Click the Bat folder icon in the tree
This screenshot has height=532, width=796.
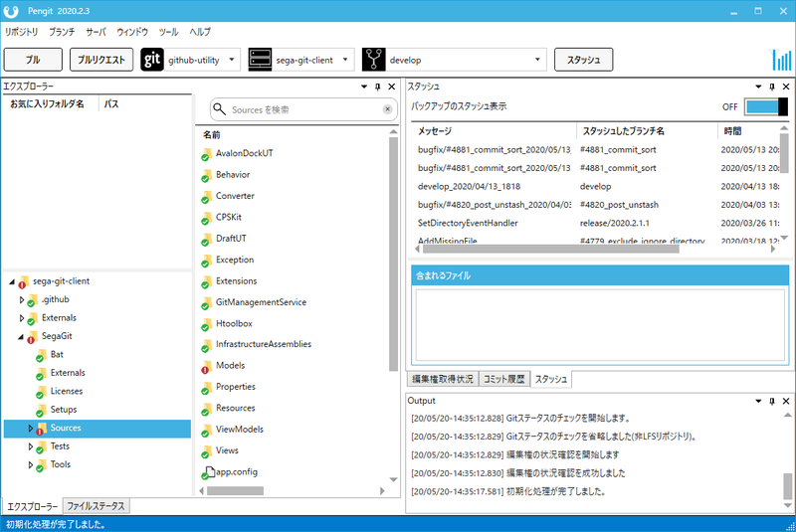(x=41, y=356)
